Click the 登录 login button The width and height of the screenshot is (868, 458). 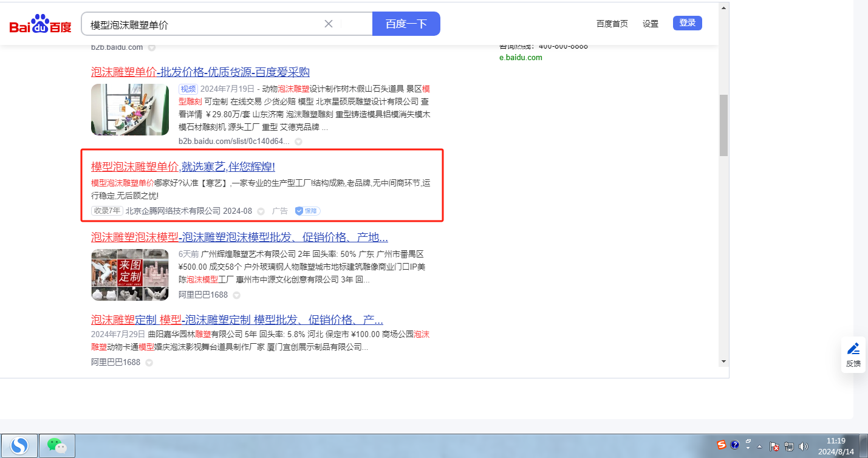687,23
